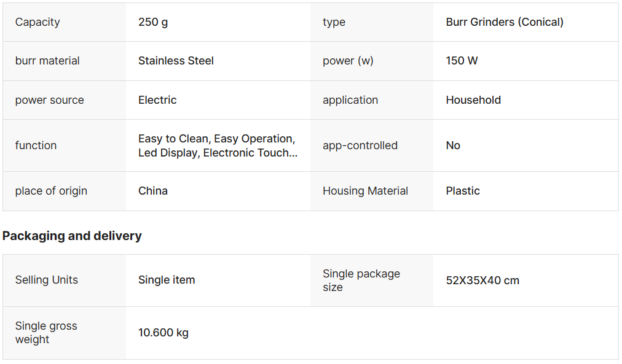Click the "Stainless Steel" value
This screenshot has height=364, width=622.
(176, 61)
